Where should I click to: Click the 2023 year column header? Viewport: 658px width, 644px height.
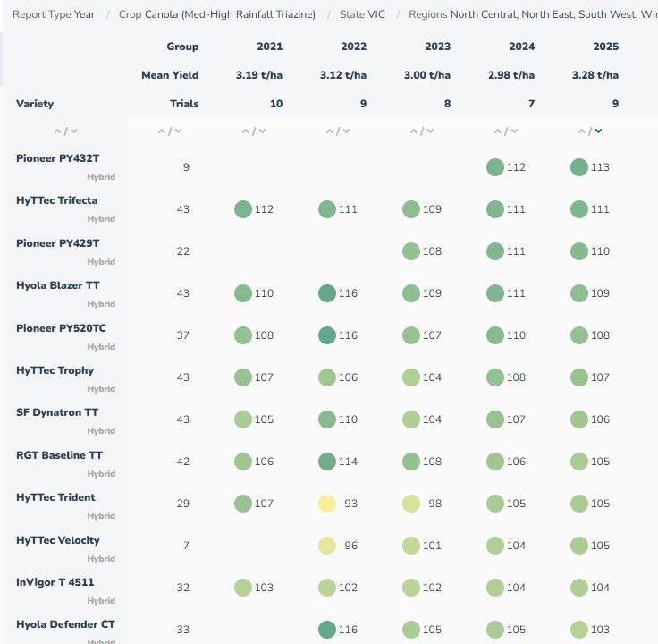(438, 47)
